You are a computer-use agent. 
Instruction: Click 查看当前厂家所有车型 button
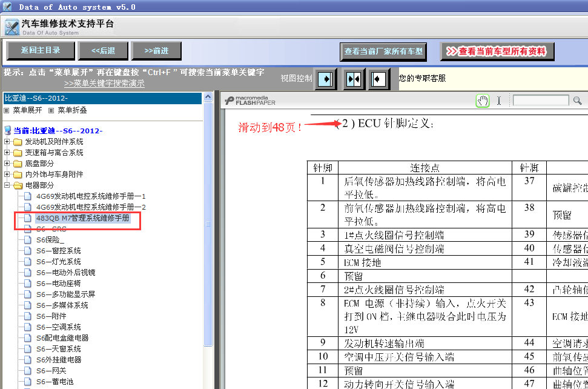383,52
